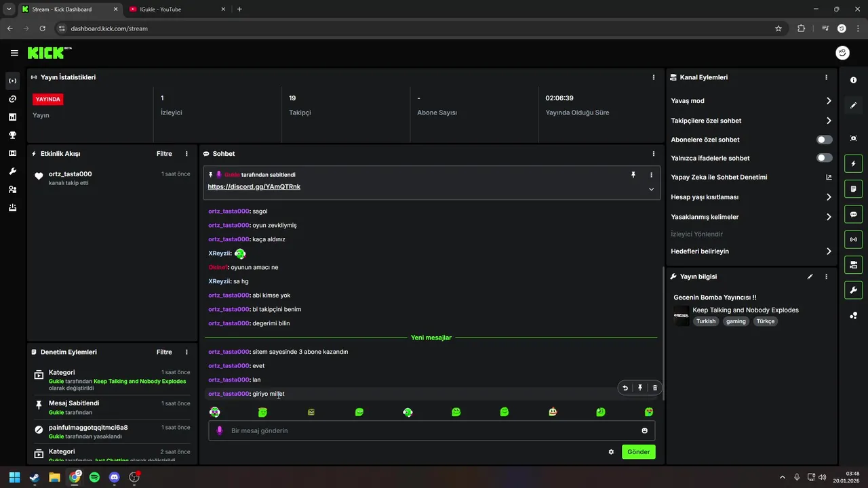Open the pinned message options menu
The height and width of the screenshot is (488, 868).
pos(651,175)
